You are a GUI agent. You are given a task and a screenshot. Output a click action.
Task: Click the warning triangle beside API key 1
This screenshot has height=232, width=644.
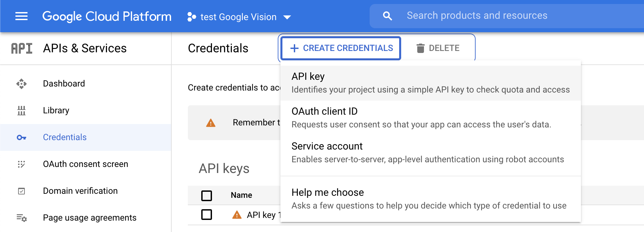click(x=237, y=215)
